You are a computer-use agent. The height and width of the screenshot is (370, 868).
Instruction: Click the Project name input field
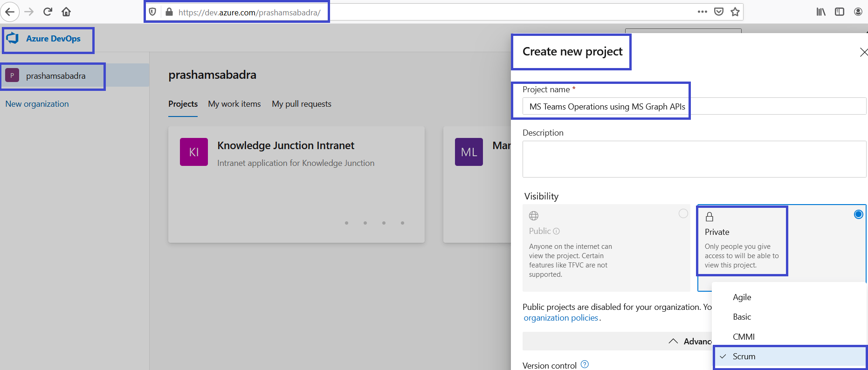(x=694, y=106)
